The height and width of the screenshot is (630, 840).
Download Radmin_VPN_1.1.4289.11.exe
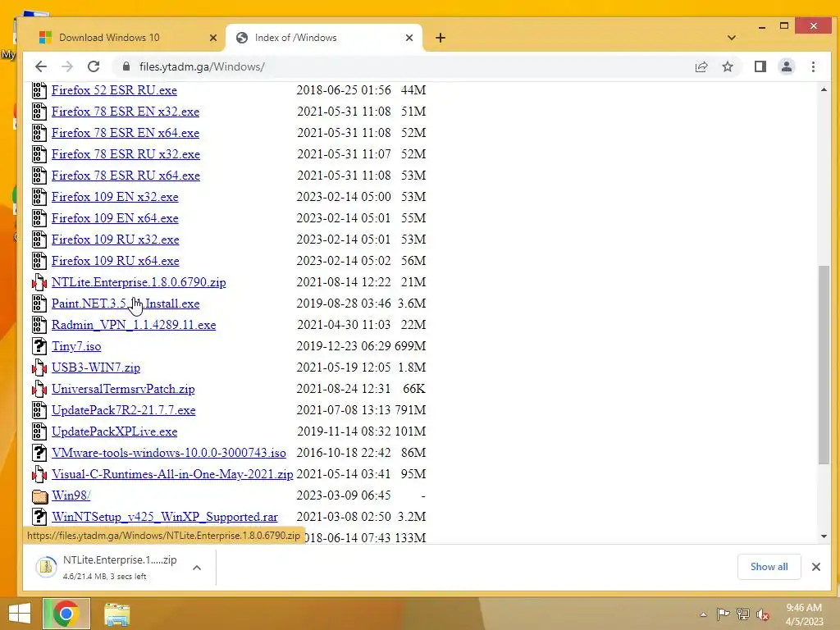pos(134,325)
